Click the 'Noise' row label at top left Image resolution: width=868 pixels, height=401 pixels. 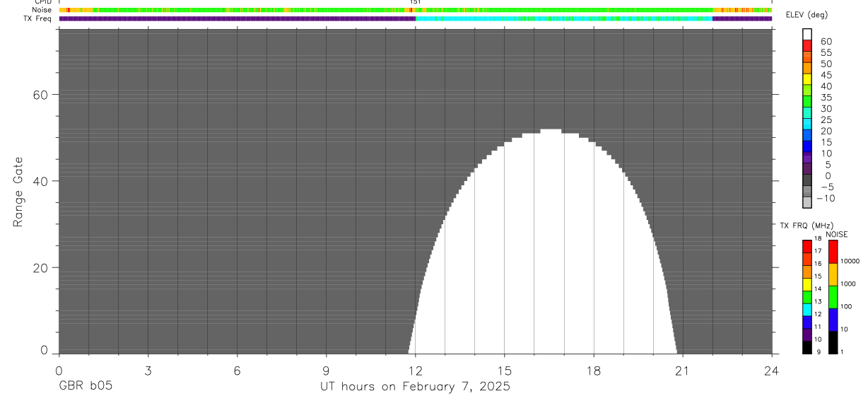[x=42, y=10]
